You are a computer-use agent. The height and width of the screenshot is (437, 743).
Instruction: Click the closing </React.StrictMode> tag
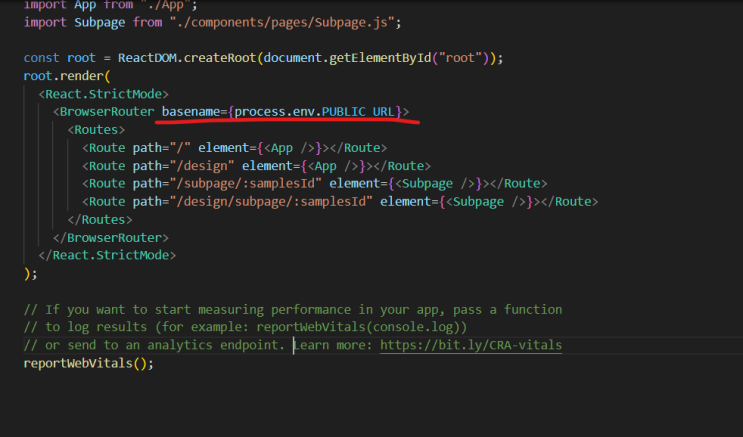click(x=107, y=255)
